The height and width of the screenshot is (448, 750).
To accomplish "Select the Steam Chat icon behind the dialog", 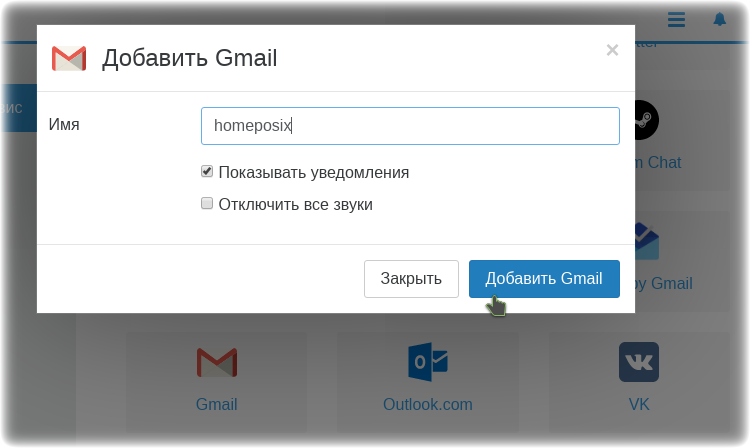I will [647, 120].
